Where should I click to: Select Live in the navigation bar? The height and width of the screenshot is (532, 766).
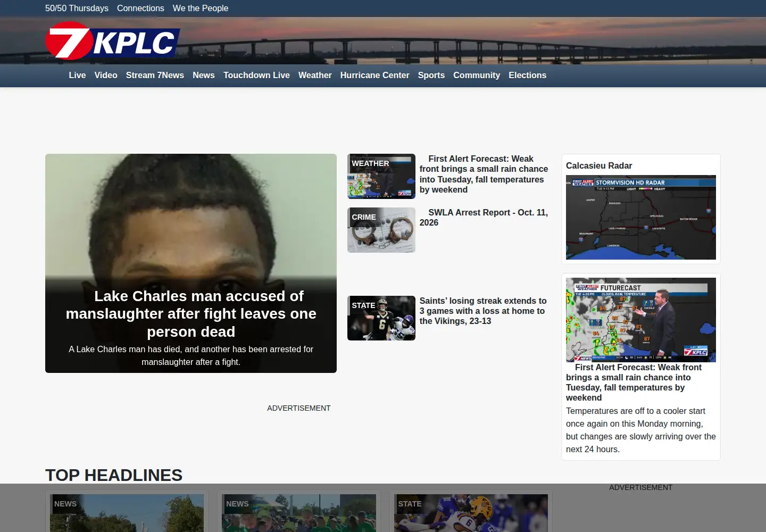(x=77, y=75)
